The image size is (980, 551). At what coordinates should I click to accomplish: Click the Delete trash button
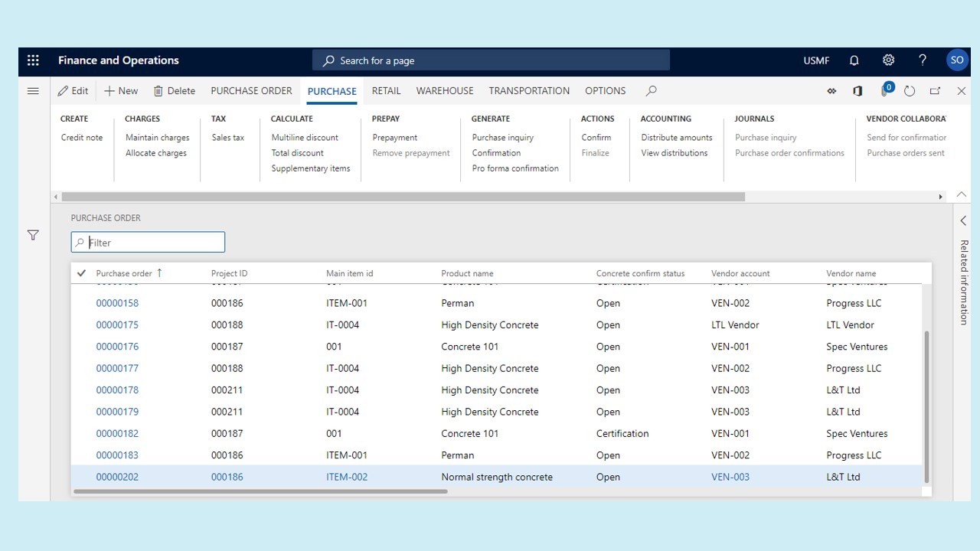click(x=175, y=91)
